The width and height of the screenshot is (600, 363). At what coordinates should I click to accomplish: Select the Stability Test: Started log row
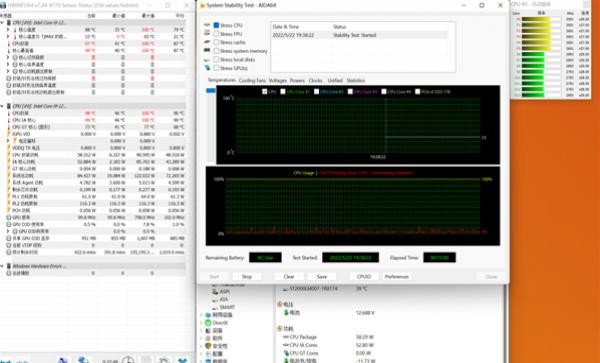pyautogui.click(x=360, y=35)
